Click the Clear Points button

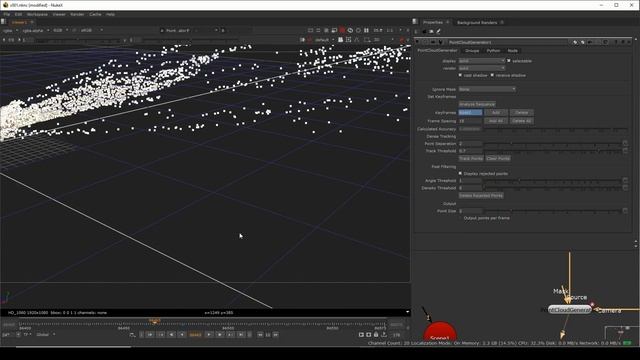coord(498,158)
